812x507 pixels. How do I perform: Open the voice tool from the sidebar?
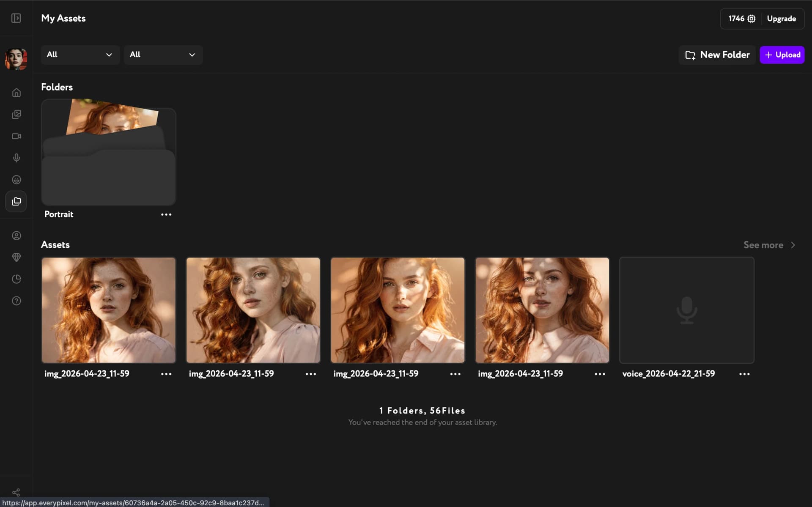16,158
